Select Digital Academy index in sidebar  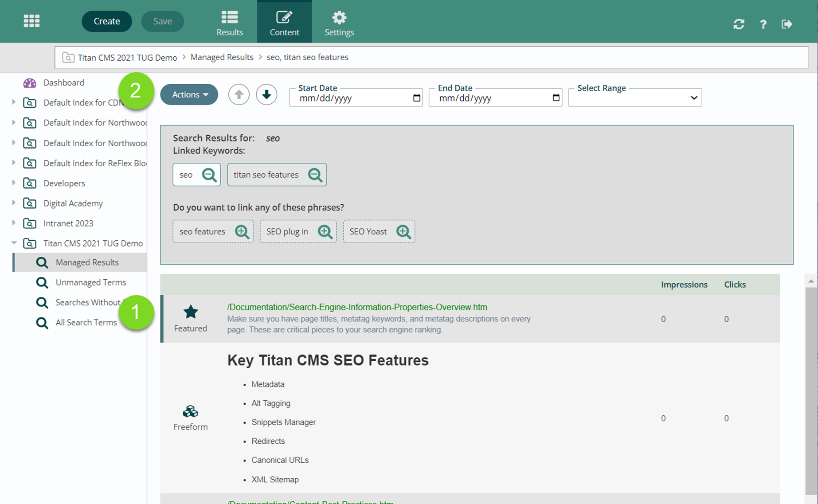tap(73, 203)
